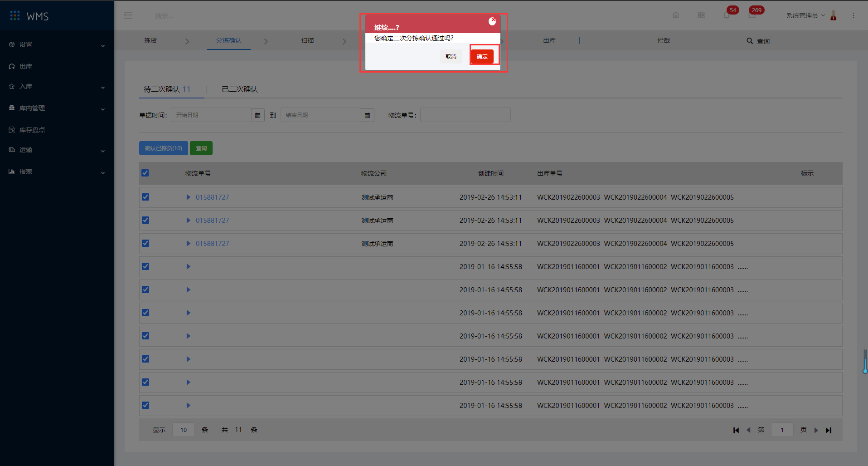This screenshot has height=466, width=868.
Task: Expand 运输 sidebar menu chevron
Action: click(x=103, y=151)
